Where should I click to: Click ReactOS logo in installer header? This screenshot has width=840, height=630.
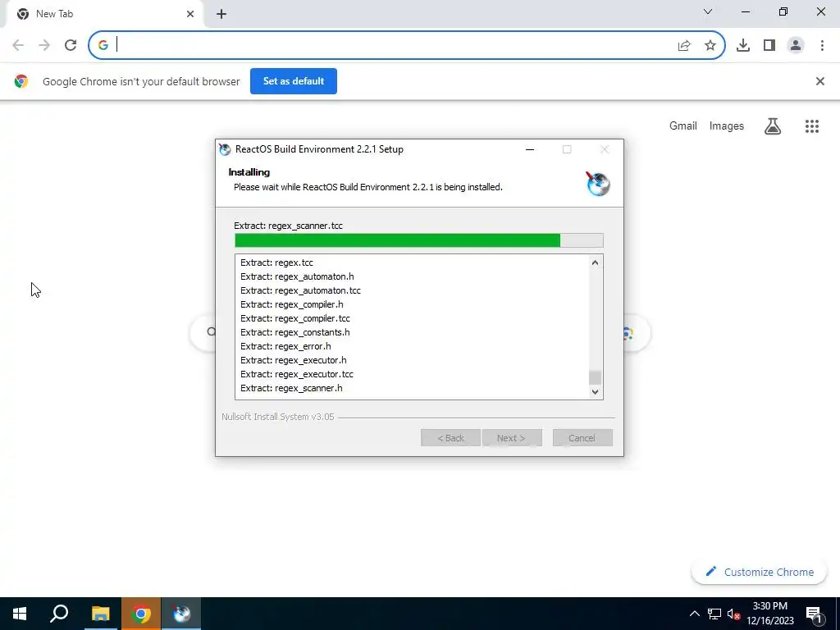(598, 184)
